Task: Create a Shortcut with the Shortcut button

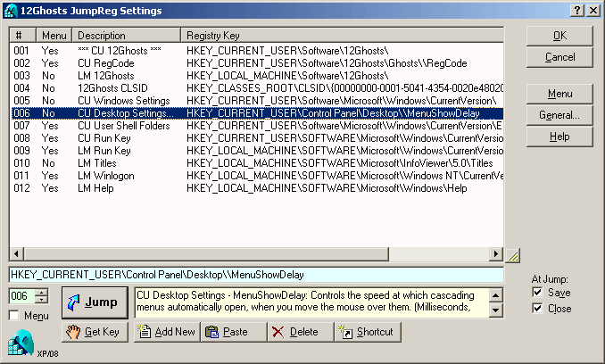Action: [368, 332]
